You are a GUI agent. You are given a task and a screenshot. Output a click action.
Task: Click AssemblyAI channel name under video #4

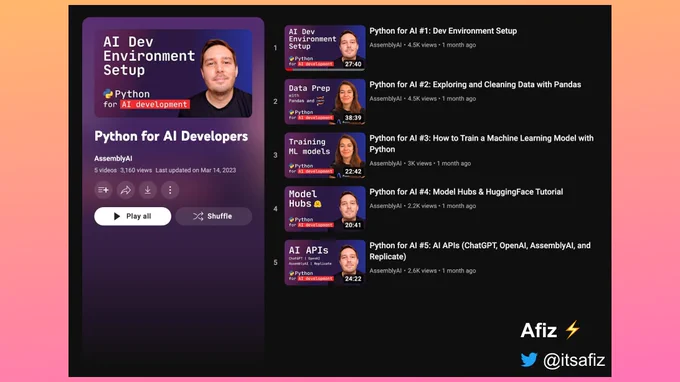[386, 206]
